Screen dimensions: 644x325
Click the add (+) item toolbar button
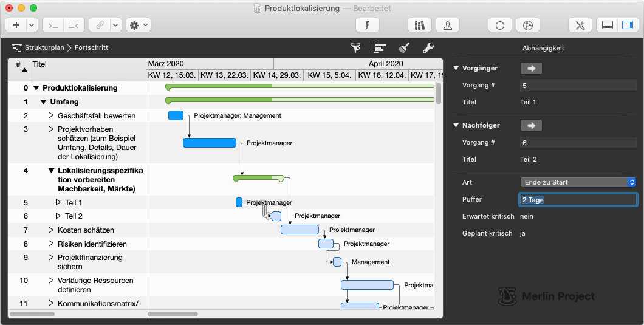click(x=16, y=25)
